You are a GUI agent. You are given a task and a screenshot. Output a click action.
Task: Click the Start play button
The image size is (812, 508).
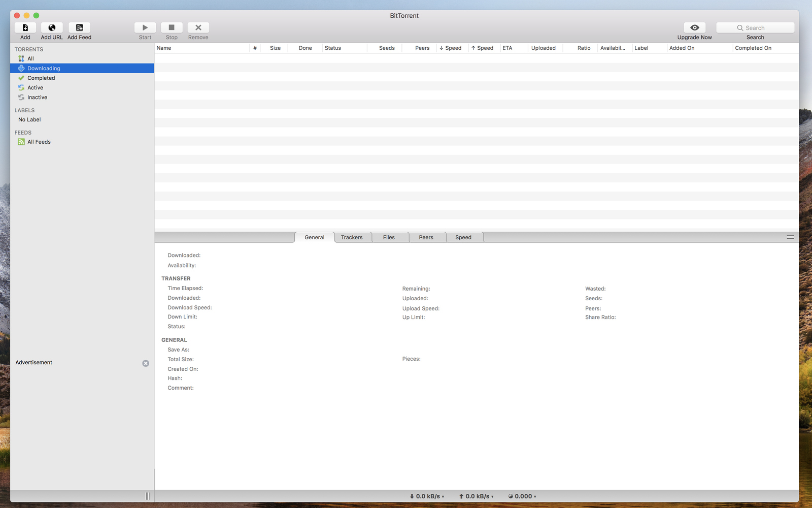coord(145,27)
